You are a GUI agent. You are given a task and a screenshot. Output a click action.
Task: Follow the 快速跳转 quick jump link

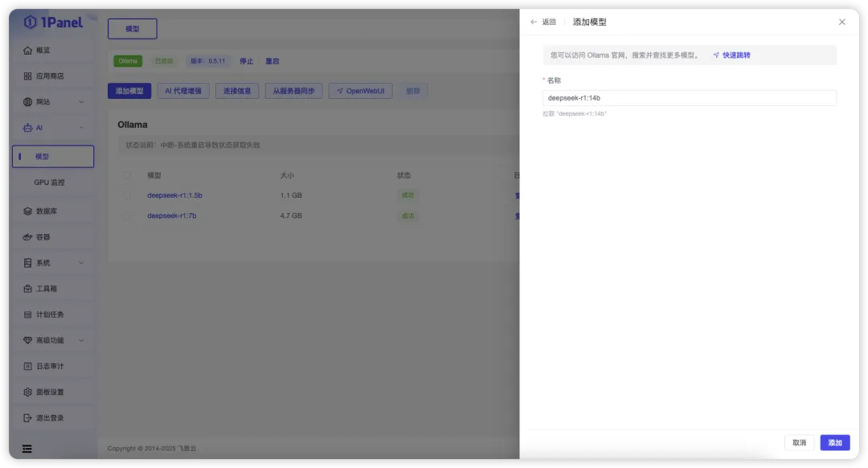[737, 54]
